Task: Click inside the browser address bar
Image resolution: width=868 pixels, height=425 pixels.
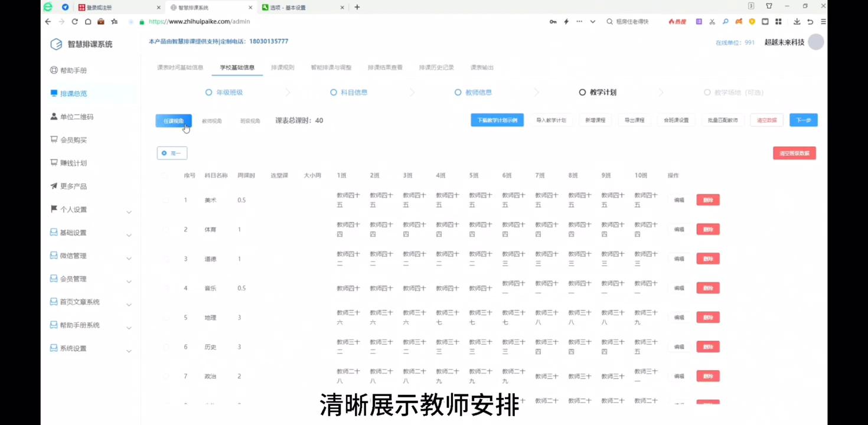Action: point(236,21)
